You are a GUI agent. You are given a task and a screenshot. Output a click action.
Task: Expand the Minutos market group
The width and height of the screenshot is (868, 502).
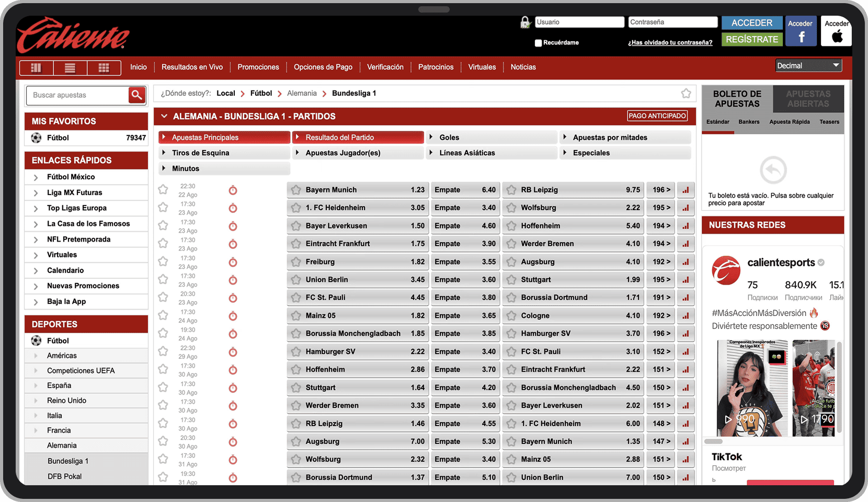[x=224, y=168]
